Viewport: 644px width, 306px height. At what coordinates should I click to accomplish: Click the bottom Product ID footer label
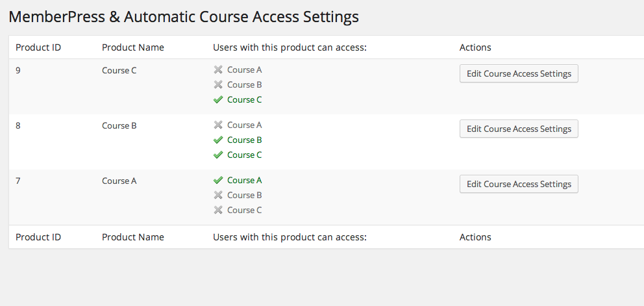(x=38, y=237)
